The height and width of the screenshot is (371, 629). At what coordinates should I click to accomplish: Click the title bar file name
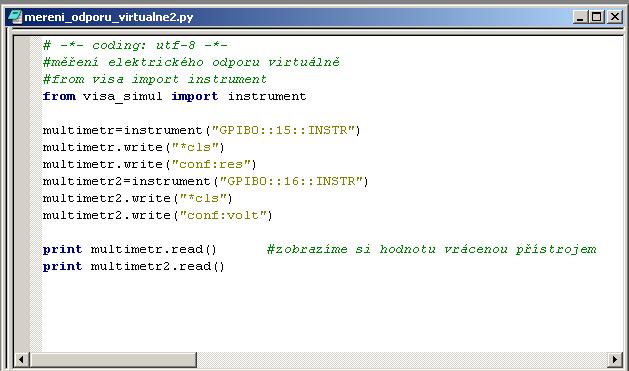click(x=109, y=17)
